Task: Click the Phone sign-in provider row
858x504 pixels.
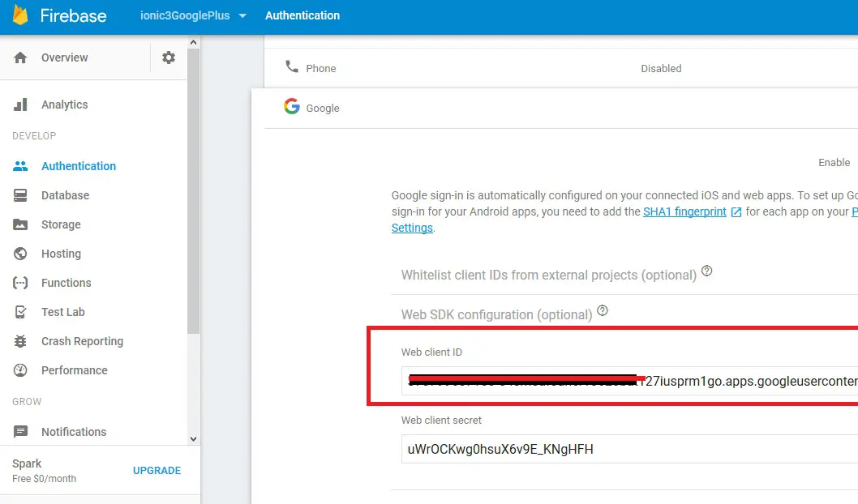Action: (561, 68)
